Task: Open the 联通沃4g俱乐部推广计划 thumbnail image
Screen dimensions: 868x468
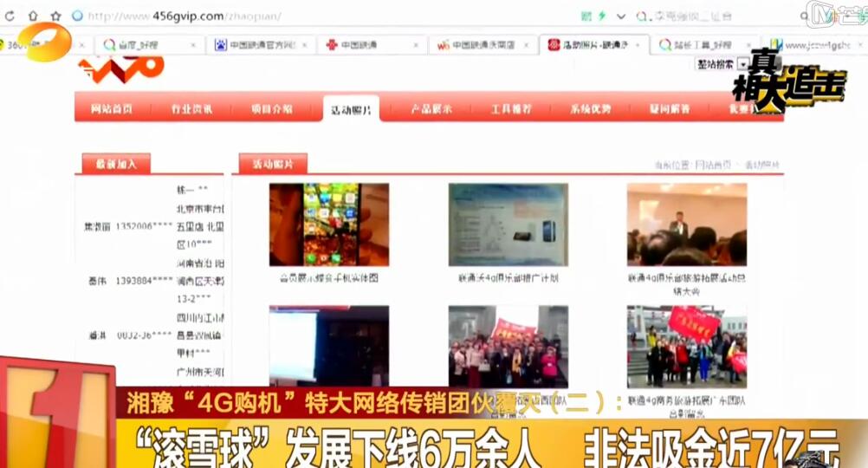Action: pyautogui.click(x=508, y=224)
